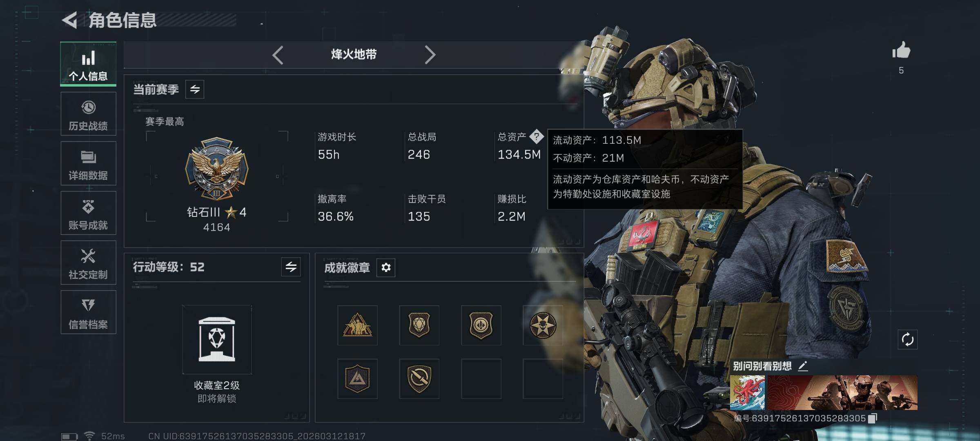Screen dimensions: 980x441
Task: Copy the player ID number via copy icon
Action: [x=872, y=419]
